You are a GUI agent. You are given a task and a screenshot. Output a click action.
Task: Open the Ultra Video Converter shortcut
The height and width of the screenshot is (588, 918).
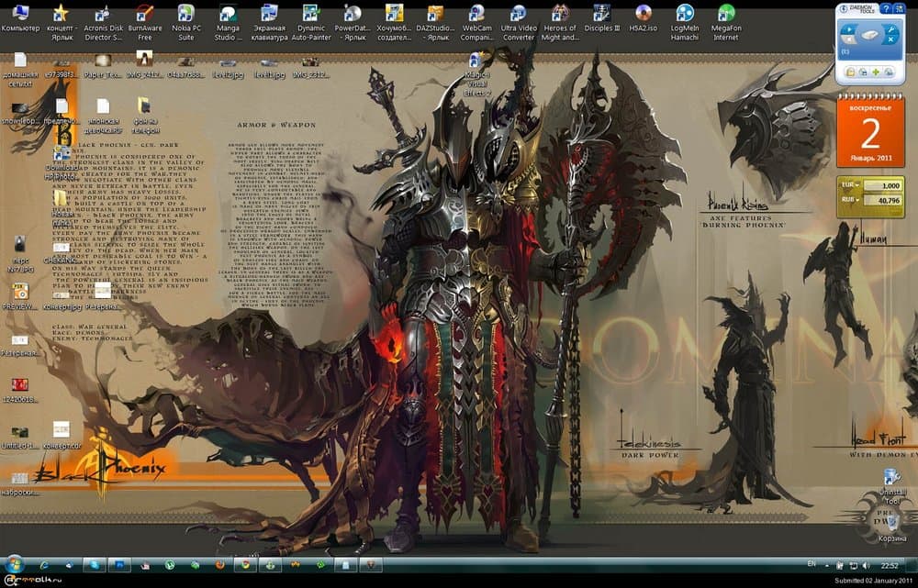click(519, 14)
